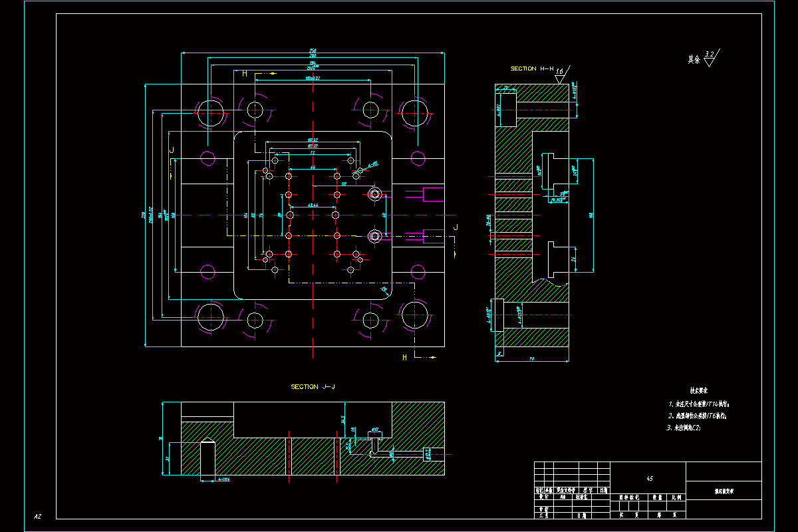Click the '1.6' roughness value on section H-H
The height and width of the screenshot is (532, 798).
coord(559,71)
